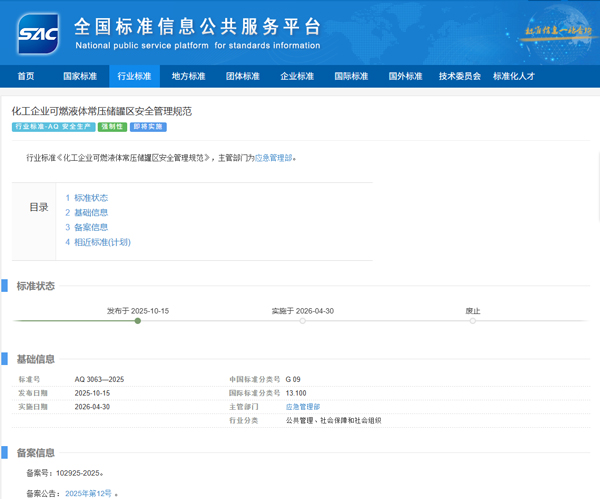Open 技术委员会 menu item

click(460, 76)
